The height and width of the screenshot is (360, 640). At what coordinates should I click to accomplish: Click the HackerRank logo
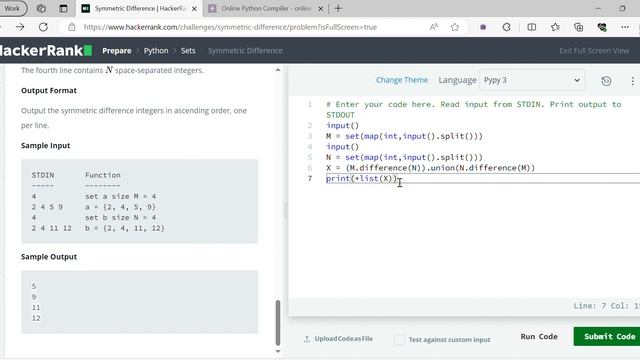[45, 51]
